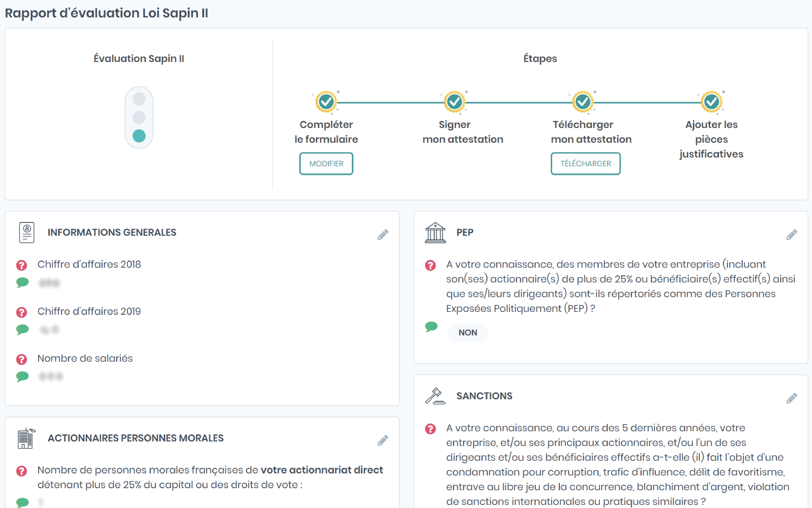Image resolution: width=812 pixels, height=508 pixels.
Task: Click the building icon for Actionnaires Personnes Morales
Action: 26,438
